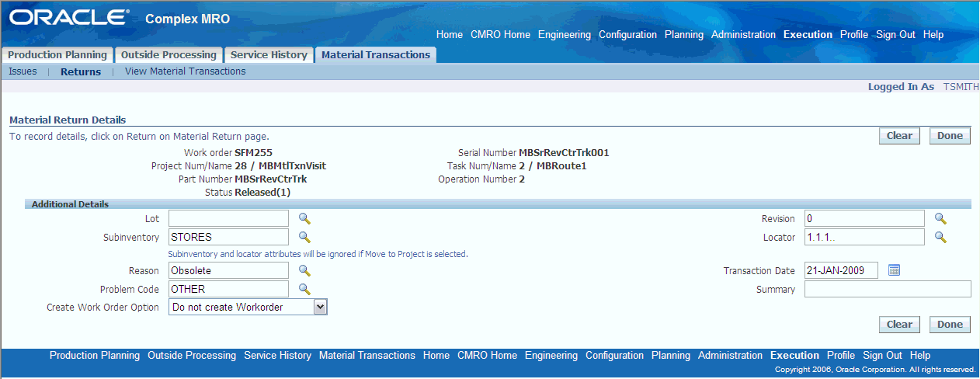Screen dimensions: 980x379
Task: Click footer Engineering link
Action: point(551,356)
